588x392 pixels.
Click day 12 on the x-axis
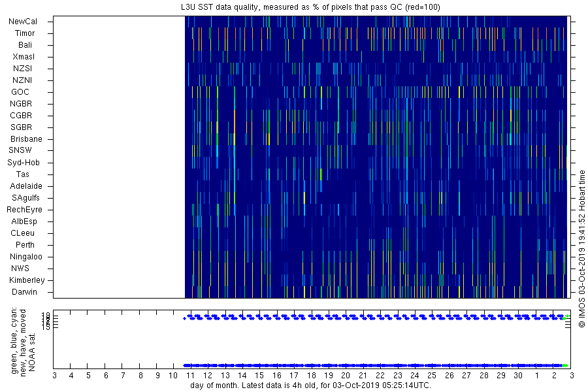click(x=207, y=376)
